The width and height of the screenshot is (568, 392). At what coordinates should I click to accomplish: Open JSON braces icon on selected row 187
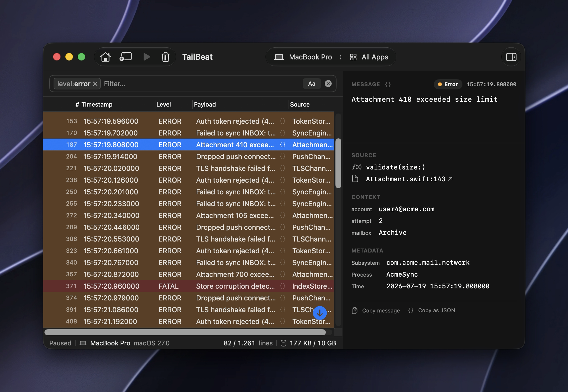pos(282,145)
